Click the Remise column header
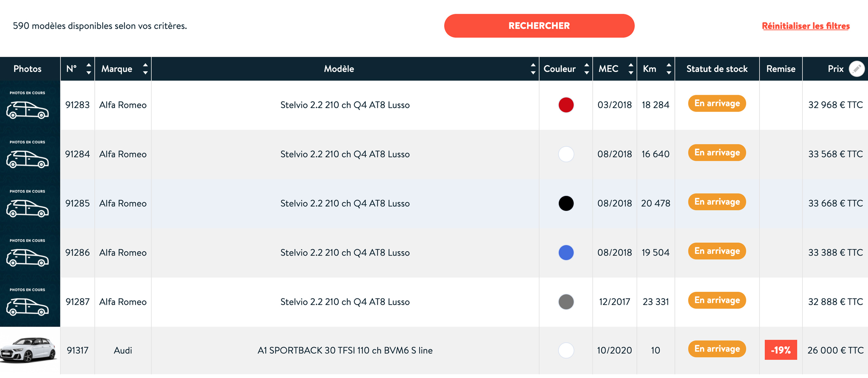Viewport: 868px width, 378px height. (781, 69)
